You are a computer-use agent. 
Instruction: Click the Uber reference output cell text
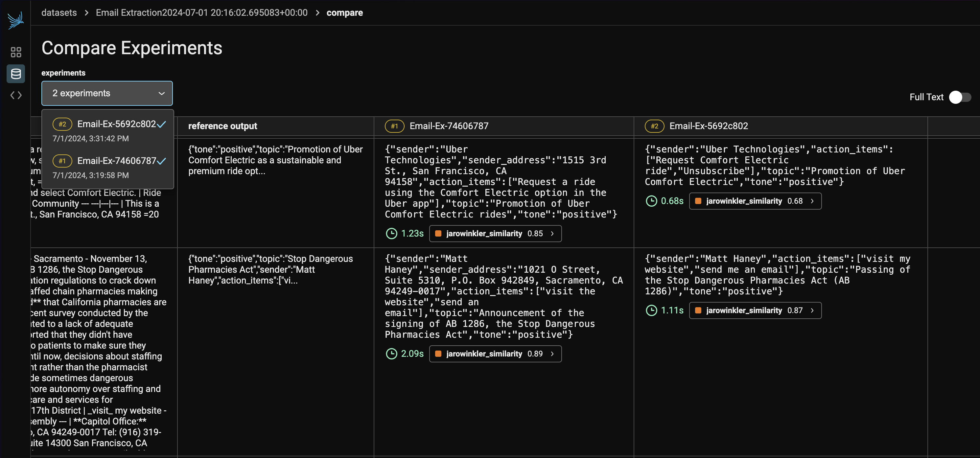275,160
